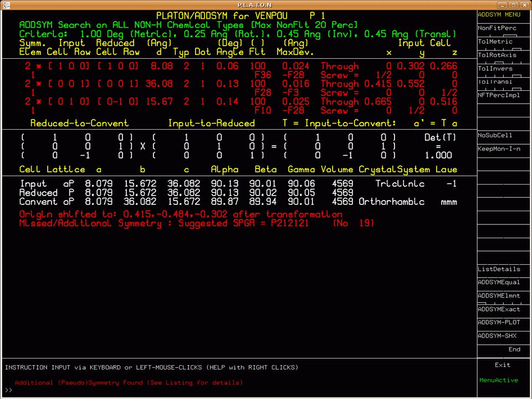Select the TolMetric menu option
Image resolution: width=532 pixels, height=399 pixels.
click(495, 42)
